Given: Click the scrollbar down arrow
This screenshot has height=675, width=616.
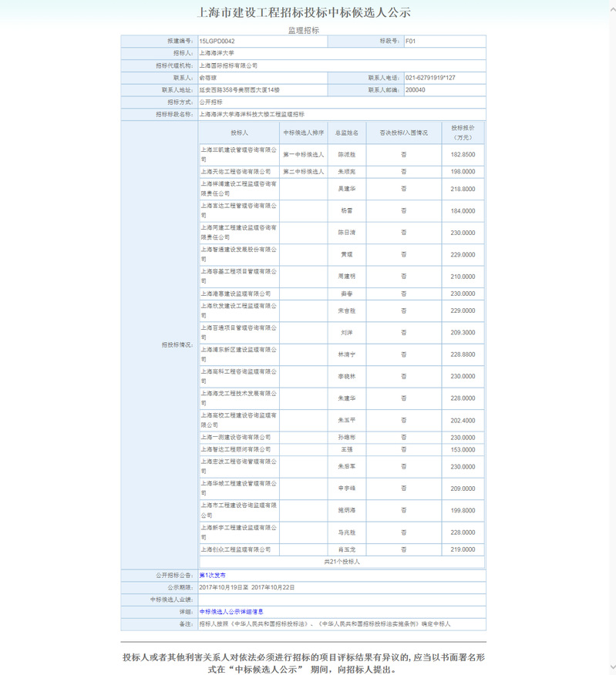Looking at the screenshot, I should (x=613, y=667).
